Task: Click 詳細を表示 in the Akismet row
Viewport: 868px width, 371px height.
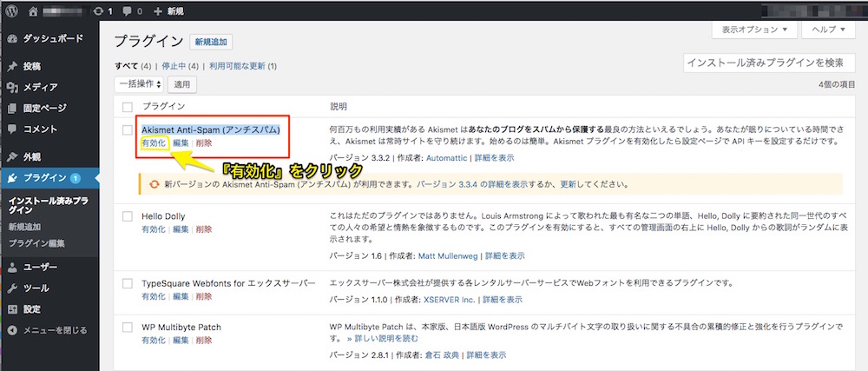Action: pos(494,158)
